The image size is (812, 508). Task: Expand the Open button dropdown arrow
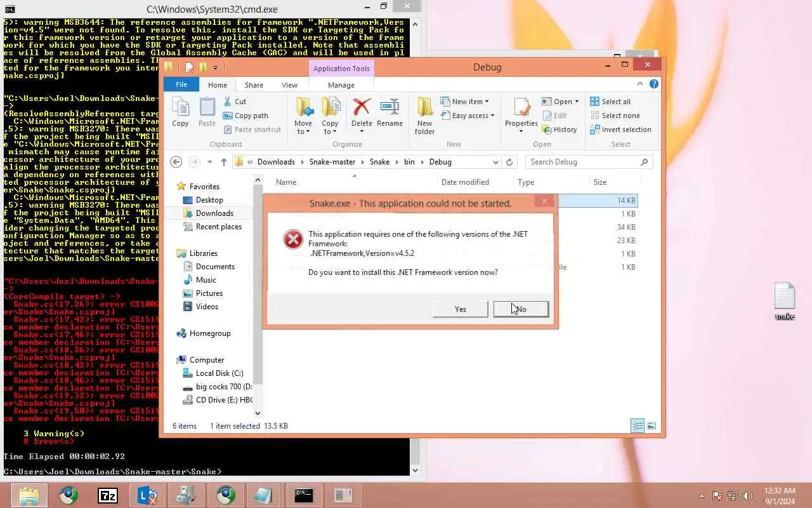coord(576,102)
